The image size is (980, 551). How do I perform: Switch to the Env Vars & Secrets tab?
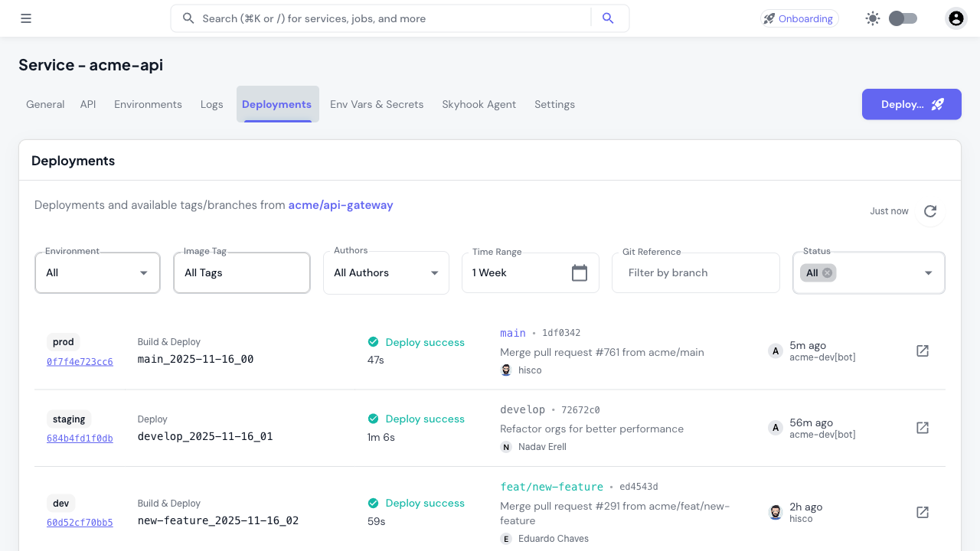pos(377,104)
